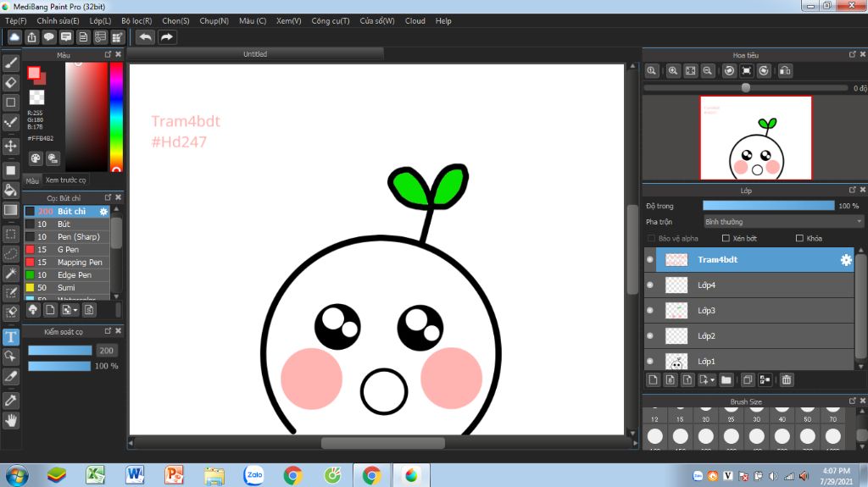Choose the Bucket fill tool
The image size is (868, 487).
pyautogui.click(x=11, y=190)
